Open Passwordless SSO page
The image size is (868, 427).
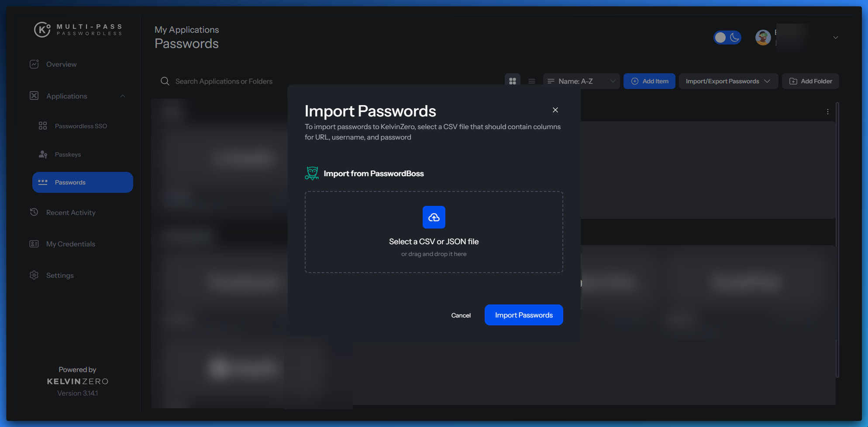pyautogui.click(x=81, y=126)
